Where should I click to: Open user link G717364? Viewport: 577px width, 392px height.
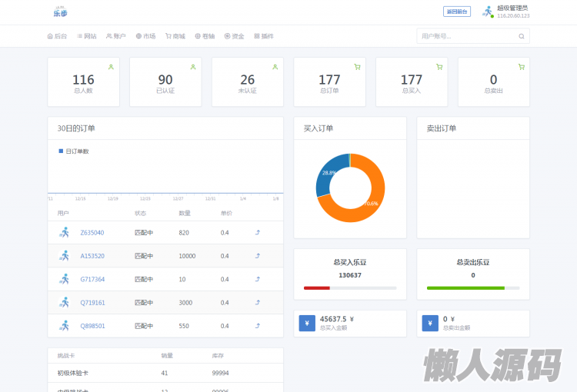[92, 279]
